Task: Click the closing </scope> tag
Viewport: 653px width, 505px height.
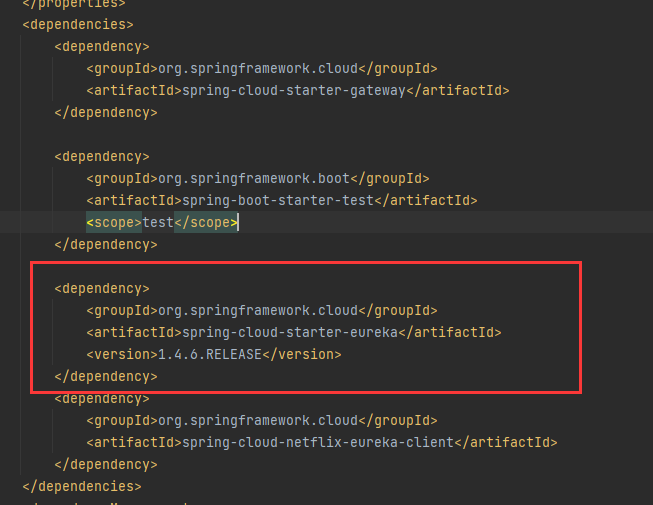Action: point(206,223)
